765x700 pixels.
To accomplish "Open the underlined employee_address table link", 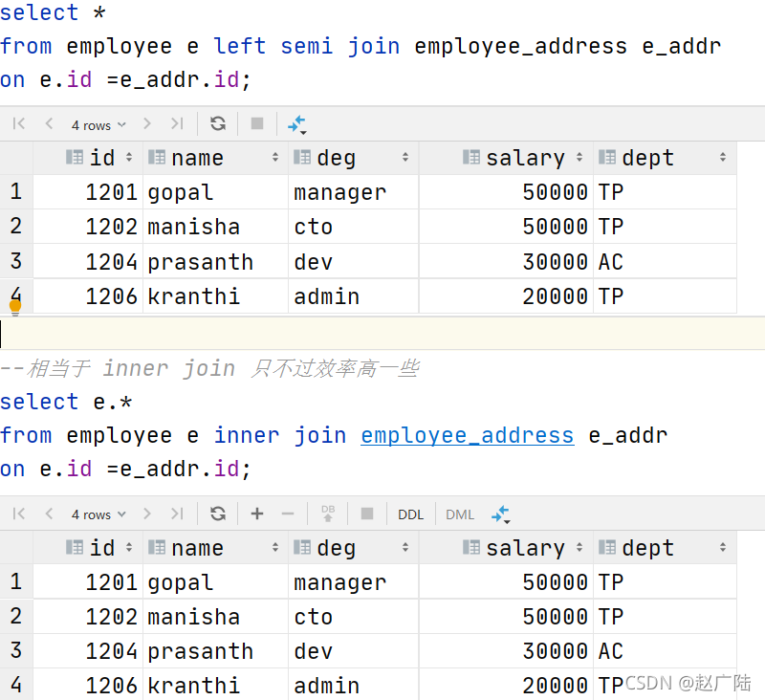I will 468,435.
